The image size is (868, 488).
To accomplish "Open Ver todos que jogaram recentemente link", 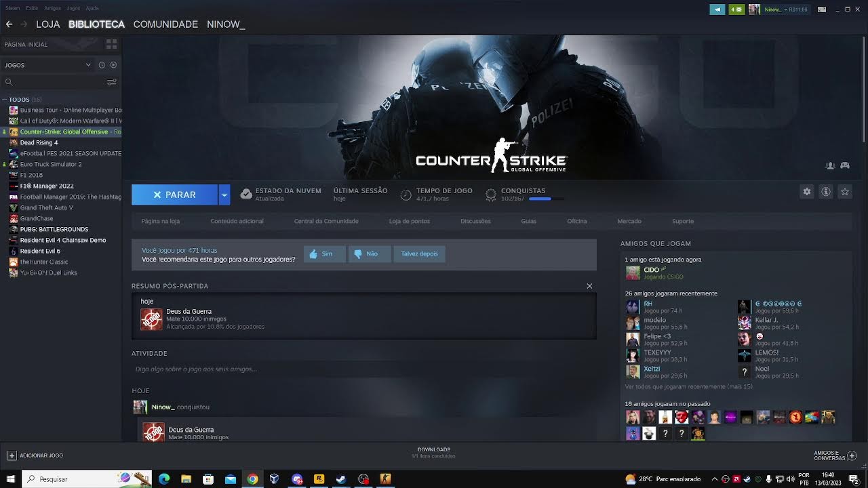I will point(688,386).
